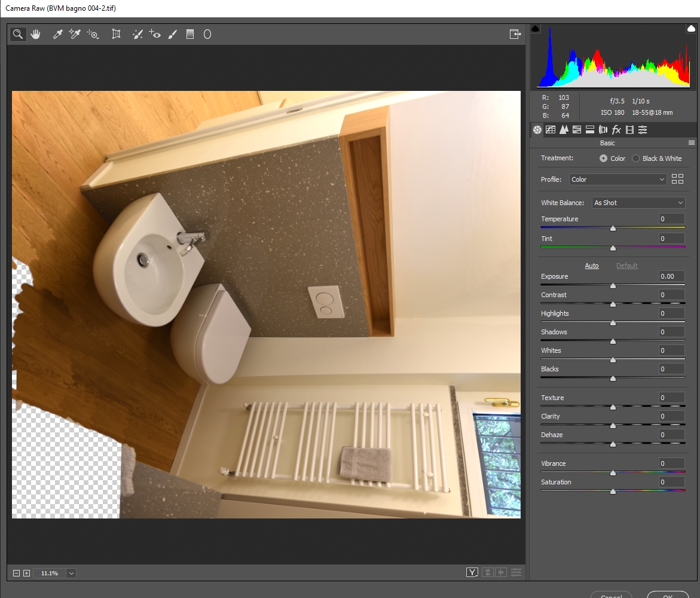The width and height of the screenshot is (700, 598).
Task: Select the Graduated Filter tool
Action: pos(190,35)
